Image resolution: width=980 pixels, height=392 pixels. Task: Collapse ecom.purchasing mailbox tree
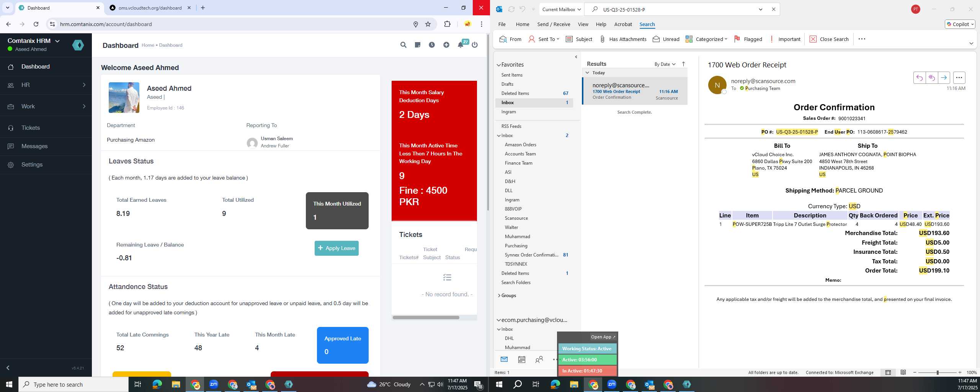[499, 320]
